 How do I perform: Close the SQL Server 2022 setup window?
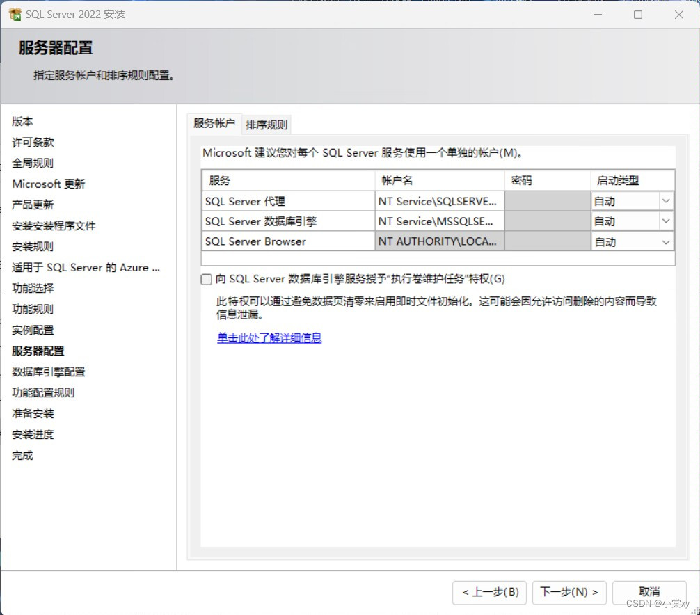pyautogui.click(x=679, y=15)
